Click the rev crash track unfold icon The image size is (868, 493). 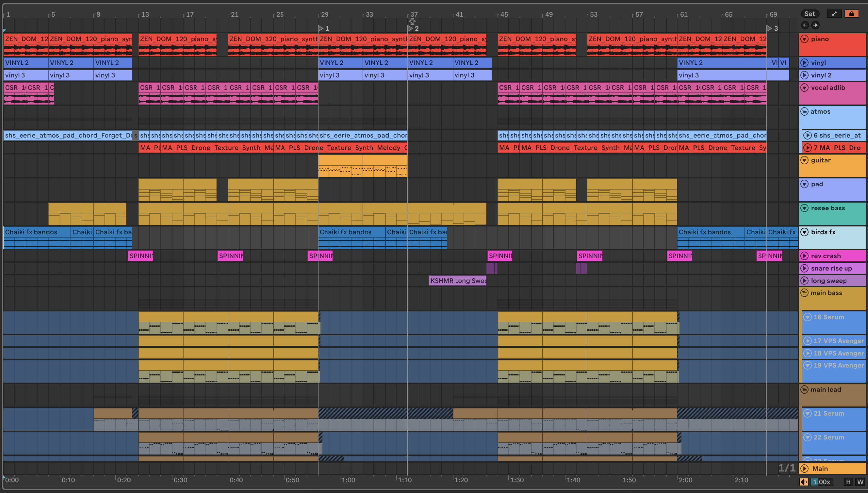804,256
